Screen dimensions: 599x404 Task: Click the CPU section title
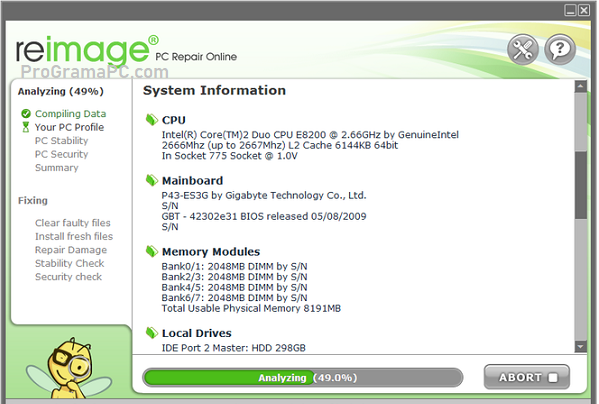pyautogui.click(x=174, y=120)
